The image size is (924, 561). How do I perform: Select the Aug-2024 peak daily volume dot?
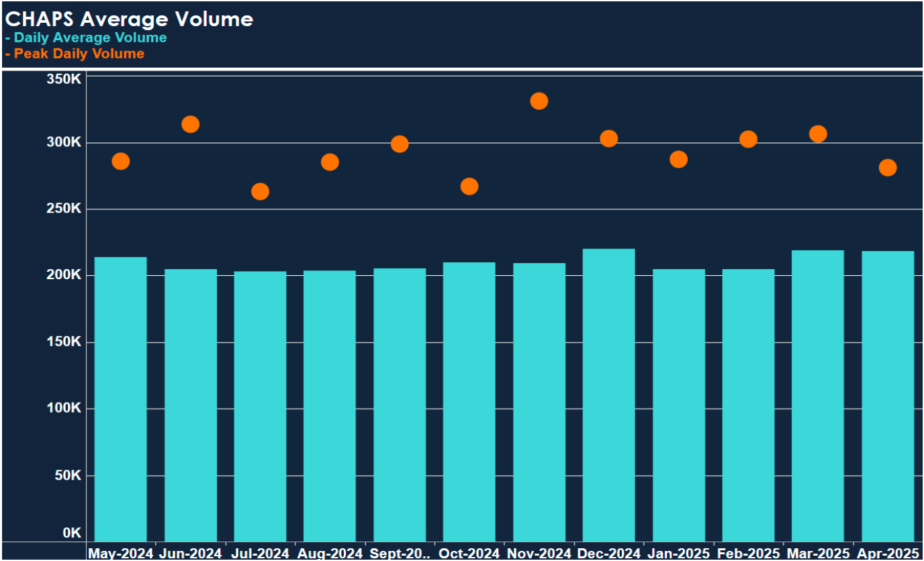coord(330,162)
